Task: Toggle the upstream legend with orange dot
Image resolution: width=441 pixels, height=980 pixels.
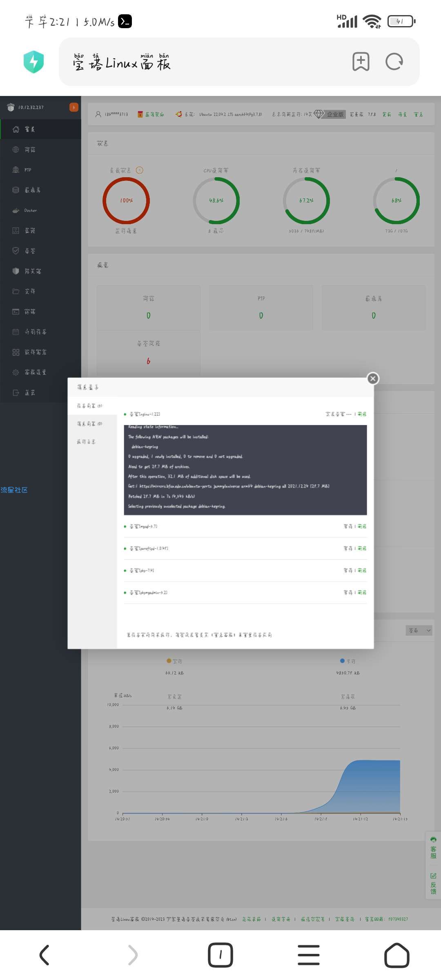Action: click(174, 661)
